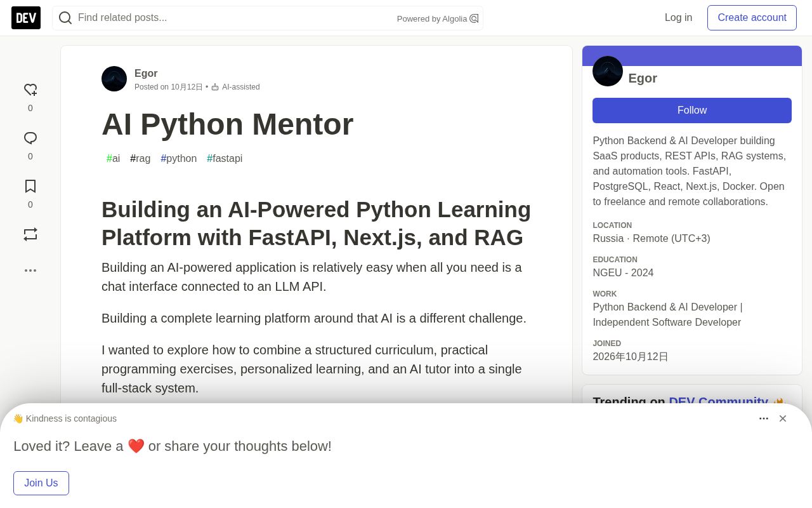Click the search magnifier icon
The width and height of the screenshot is (812, 508).
(x=65, y=18)
